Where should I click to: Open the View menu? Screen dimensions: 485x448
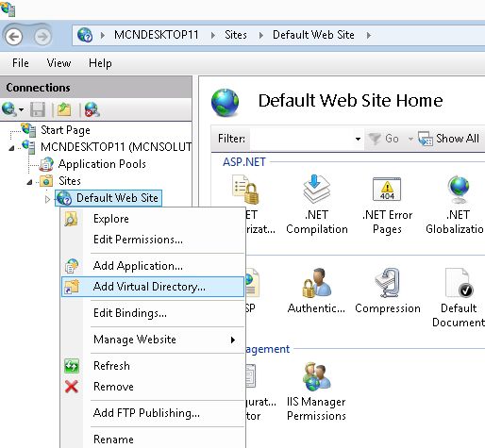tap(59, 63)
